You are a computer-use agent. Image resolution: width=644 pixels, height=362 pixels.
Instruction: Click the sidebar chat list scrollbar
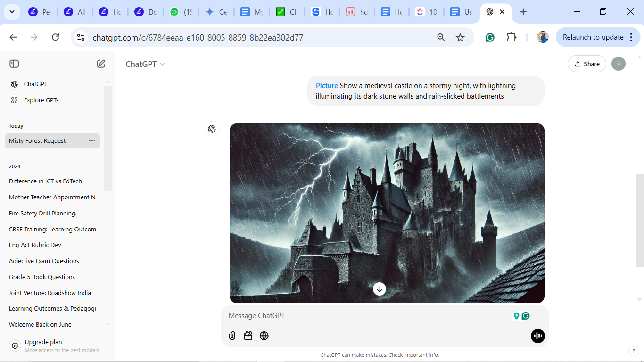click(108, 139)
